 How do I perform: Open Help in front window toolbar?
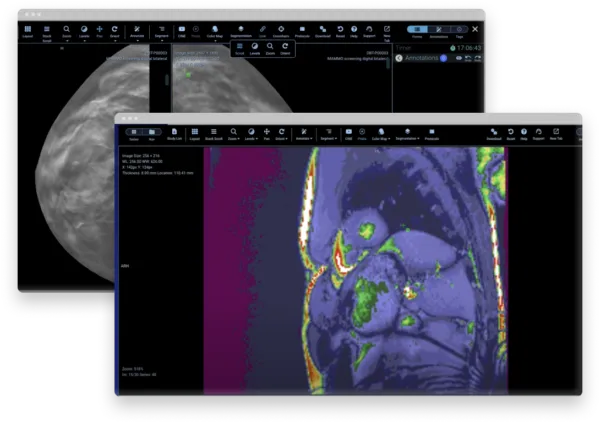(524, 134)
